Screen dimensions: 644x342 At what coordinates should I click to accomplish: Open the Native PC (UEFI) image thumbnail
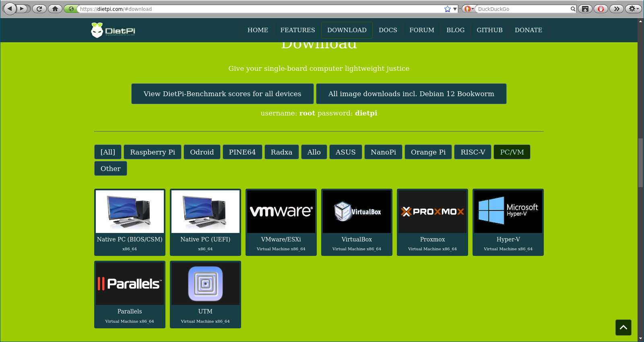click(x=205, y=212)
